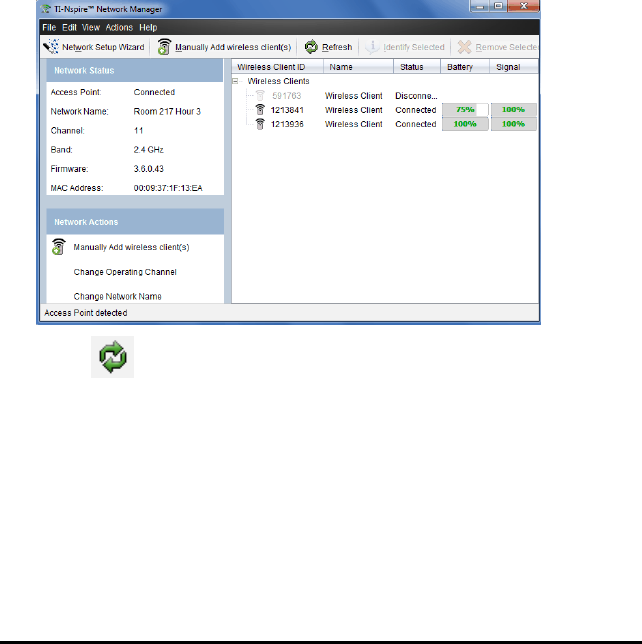
Task: Close the Network Manager window
Action: (x=523, y=6)
